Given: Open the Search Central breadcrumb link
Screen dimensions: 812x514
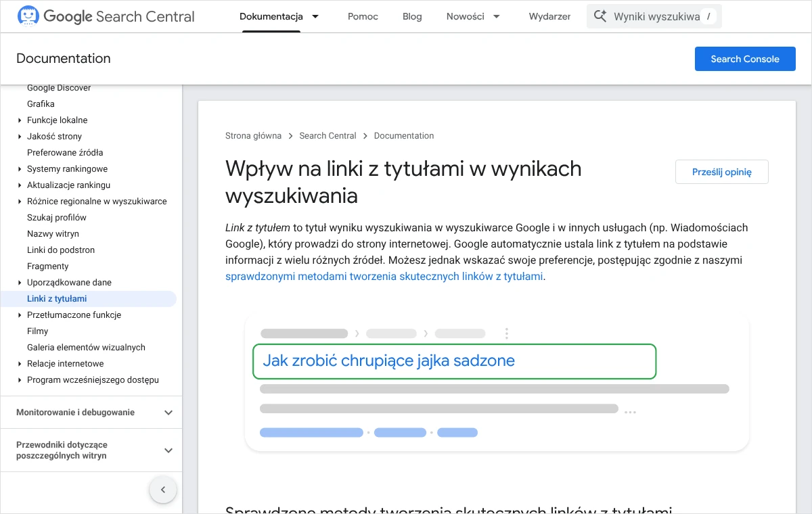Looking at the screenshot, I should [x=328, y=135].
